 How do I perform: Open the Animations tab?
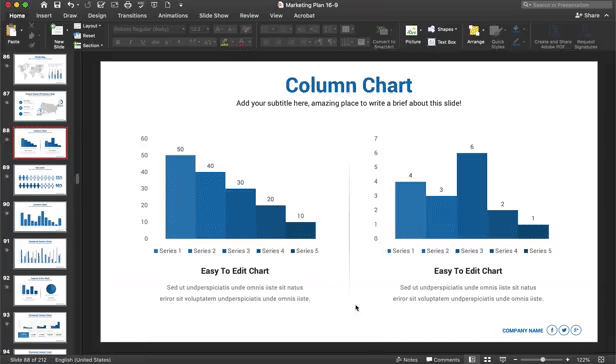click(x=173, y=16)
